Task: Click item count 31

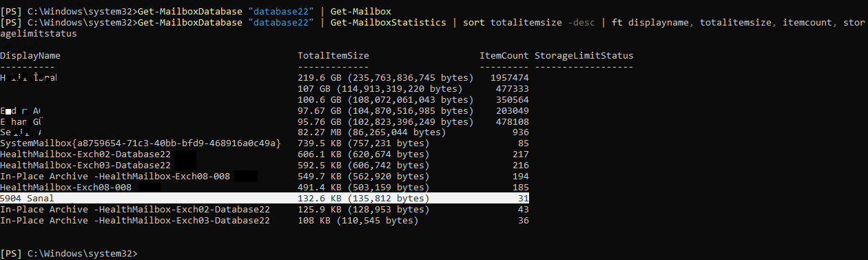Action: (524, 199)
